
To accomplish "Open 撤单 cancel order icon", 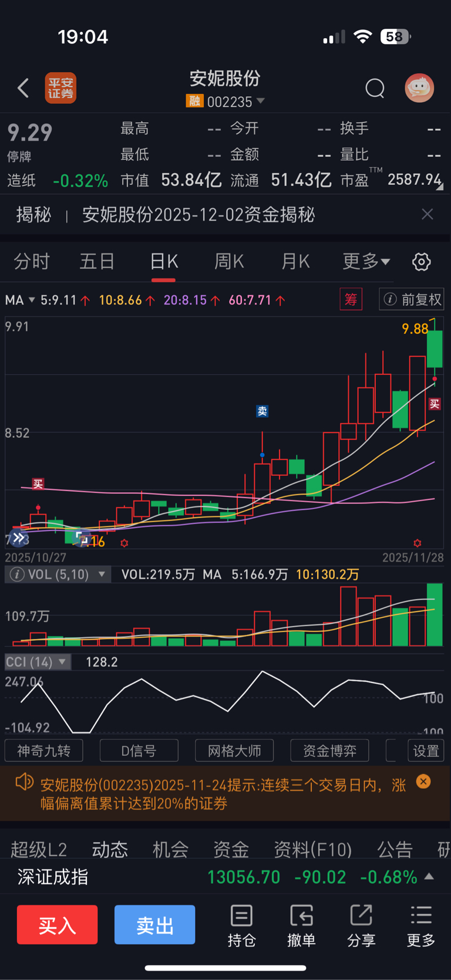I will [301, 926].
